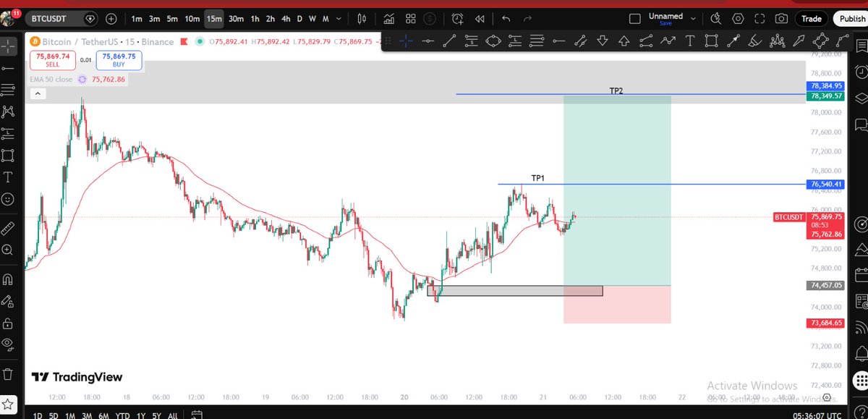Select text tool in floating toolbar
This screenshot has width=868, height=419.
[690, 41]
